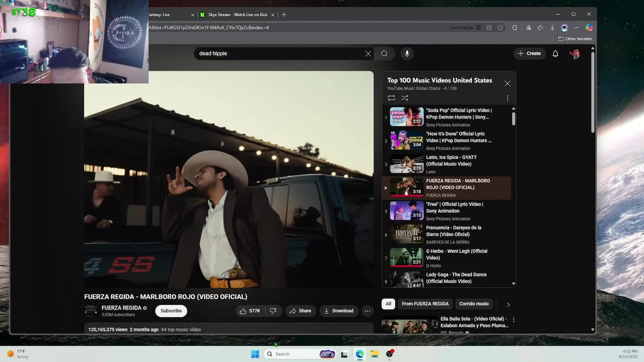Open playlist three-dot options menu
The width and height of the screenshot is (644, 362).
point(507,98)
